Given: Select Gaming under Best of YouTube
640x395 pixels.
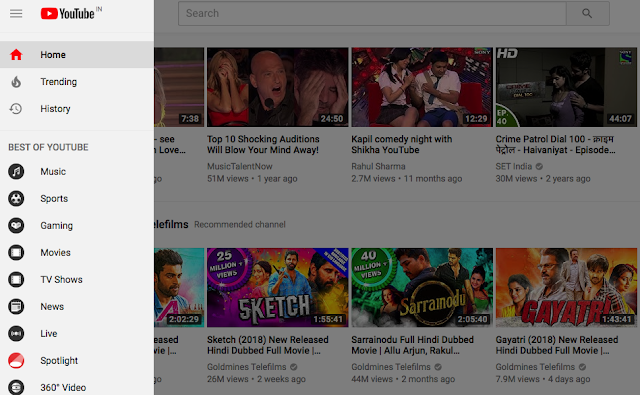Looking at the screenshot, I should [77, 225].
